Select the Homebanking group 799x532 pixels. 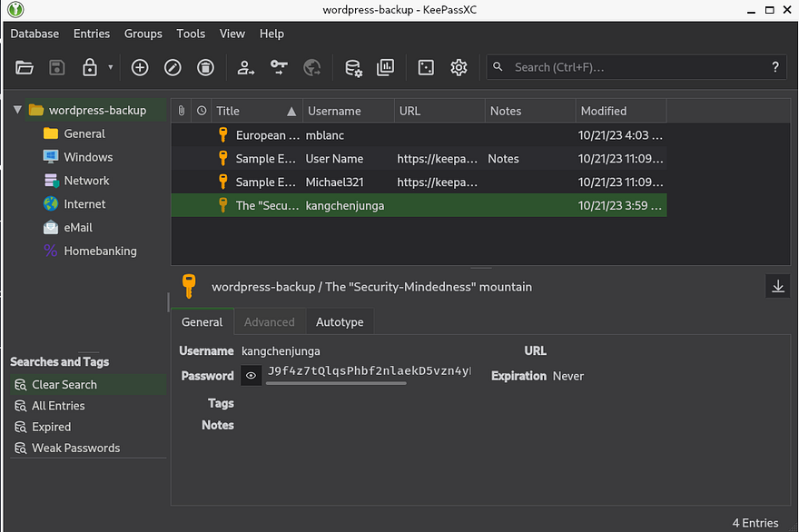(100, 251)
